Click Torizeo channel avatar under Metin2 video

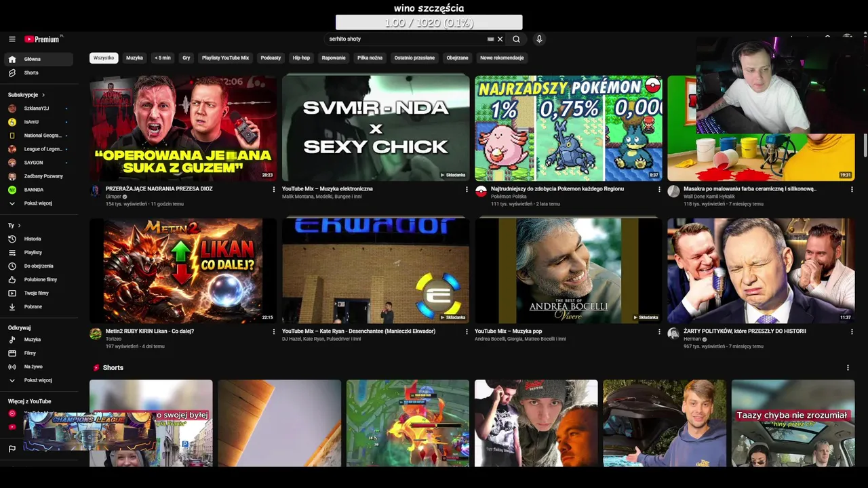point(96,333)
